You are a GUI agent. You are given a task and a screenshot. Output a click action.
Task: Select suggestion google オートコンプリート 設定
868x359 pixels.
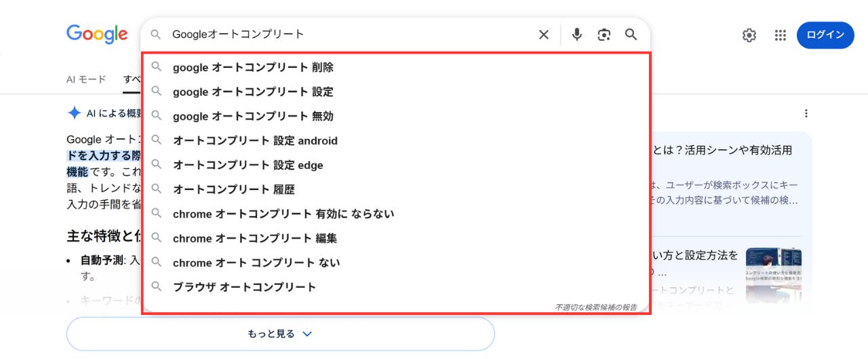(396, 92)
